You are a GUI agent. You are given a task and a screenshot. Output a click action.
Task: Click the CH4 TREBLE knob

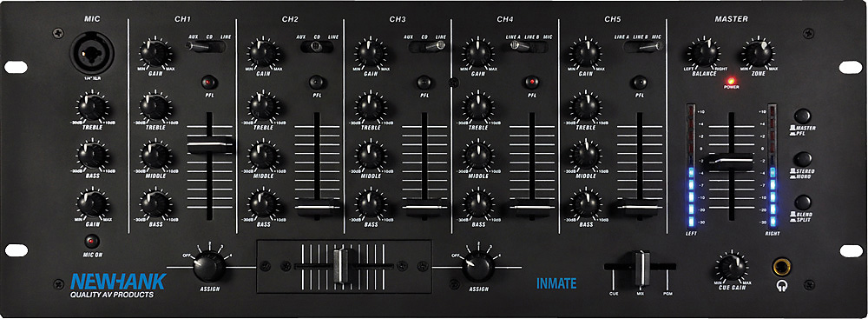[x=478, y=107]
